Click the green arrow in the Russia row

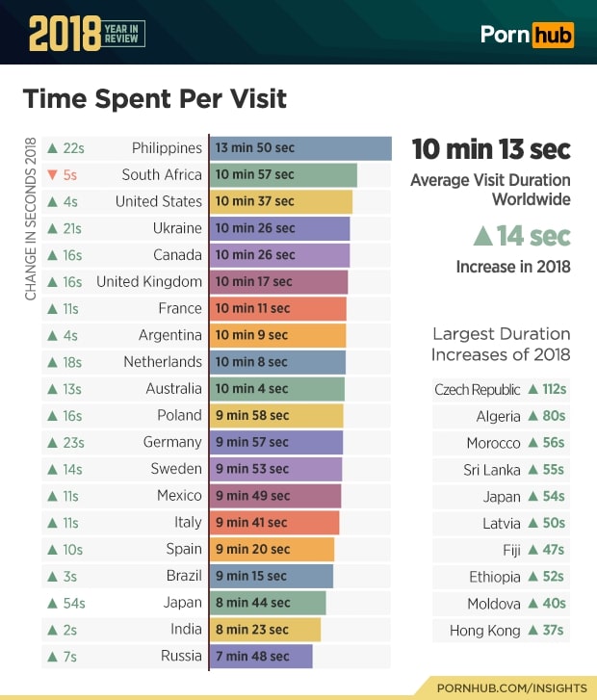tap(53, 657)
